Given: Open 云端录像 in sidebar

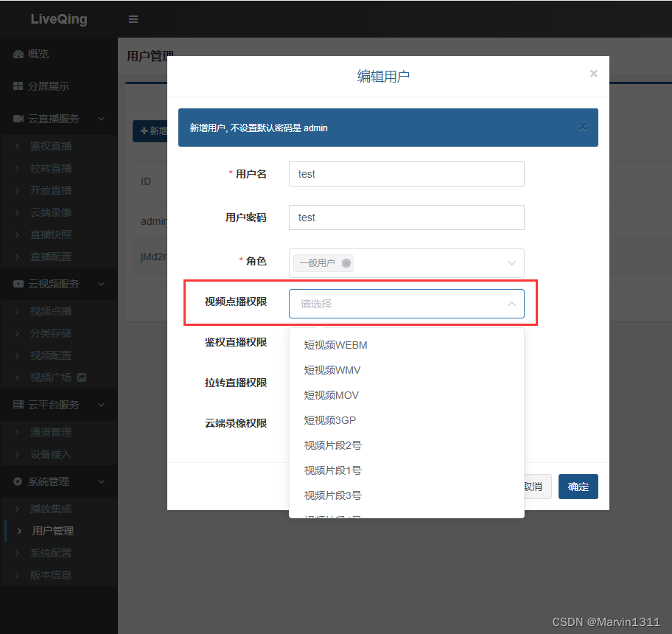Looking at the screenshot, I should [51, 212].
